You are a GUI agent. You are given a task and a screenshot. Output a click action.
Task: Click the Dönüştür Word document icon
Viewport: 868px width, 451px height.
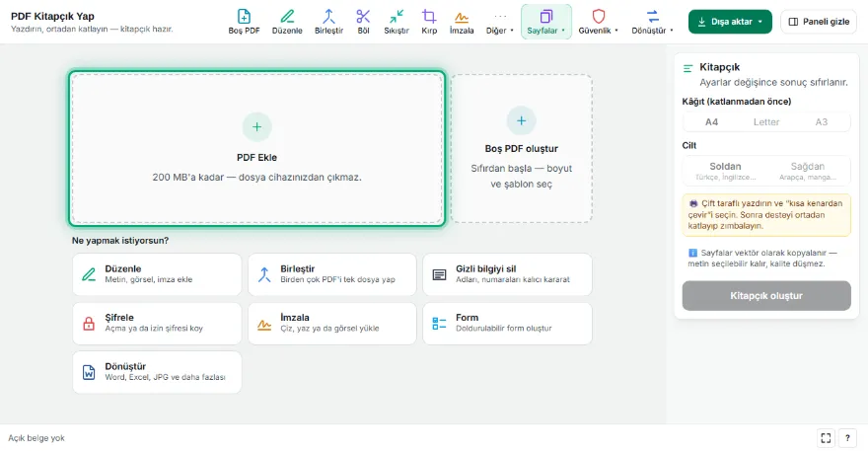(89, 372)
